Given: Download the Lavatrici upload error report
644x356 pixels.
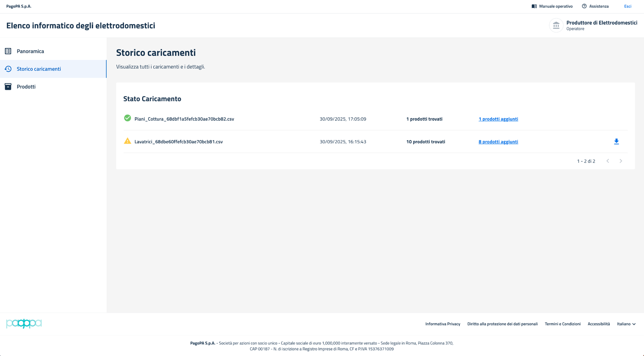Looking at the screenshot, I should pos(616,142).
